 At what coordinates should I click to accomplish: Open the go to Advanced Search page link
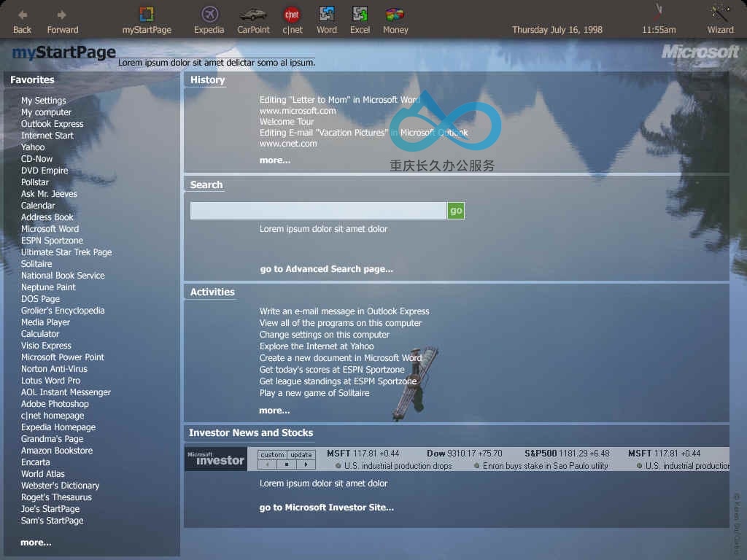click(326, 269)
